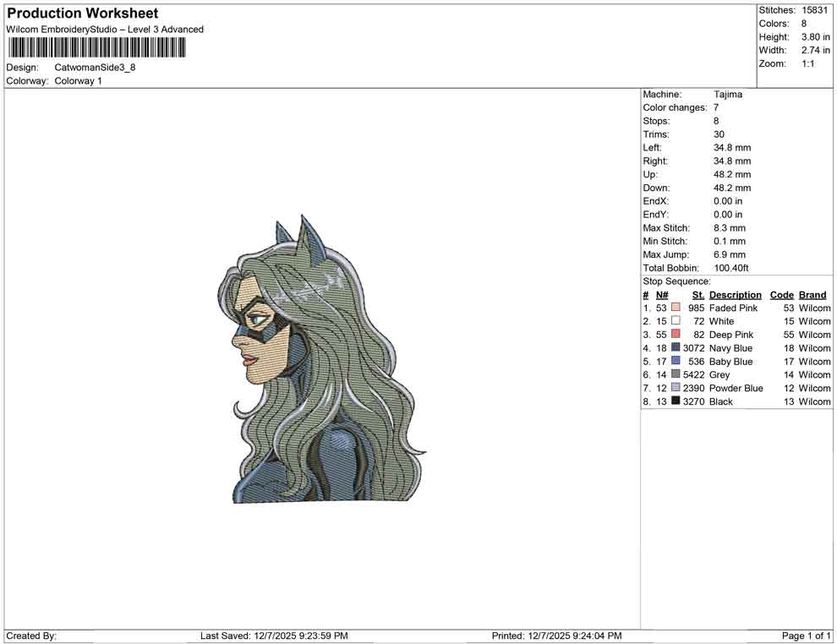Image resolution: width=837 pixels, height=644 pixels.
Task: Click the design barcode image
Action: 96,48
